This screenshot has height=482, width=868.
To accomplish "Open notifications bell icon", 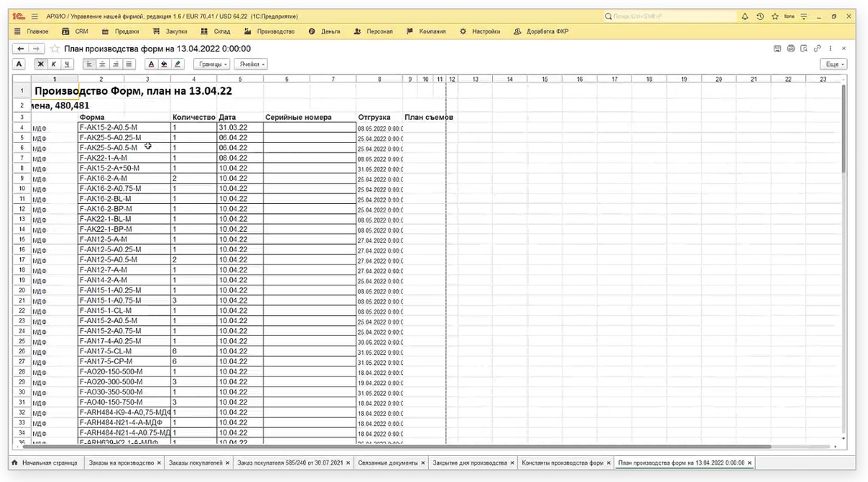I will [x=745, y=16].
